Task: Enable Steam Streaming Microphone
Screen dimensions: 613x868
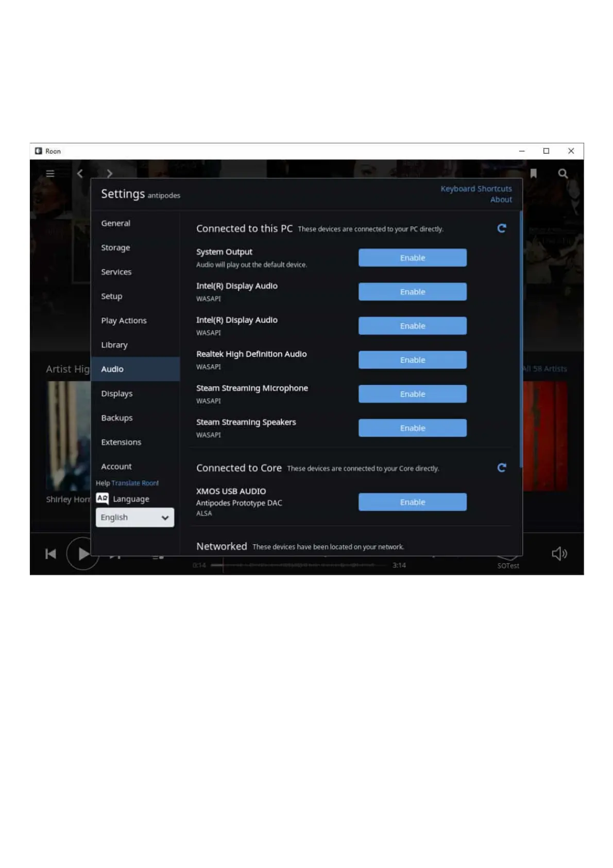Action: tap(413, 394)
